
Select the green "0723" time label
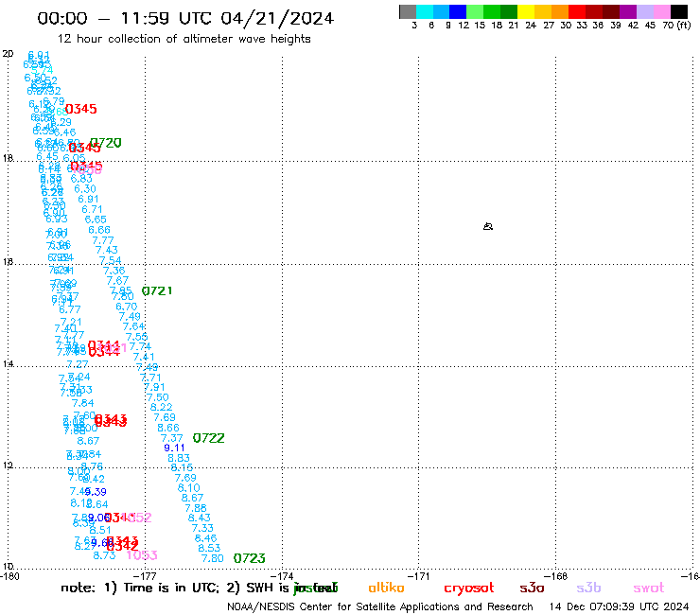coord(250,558)
